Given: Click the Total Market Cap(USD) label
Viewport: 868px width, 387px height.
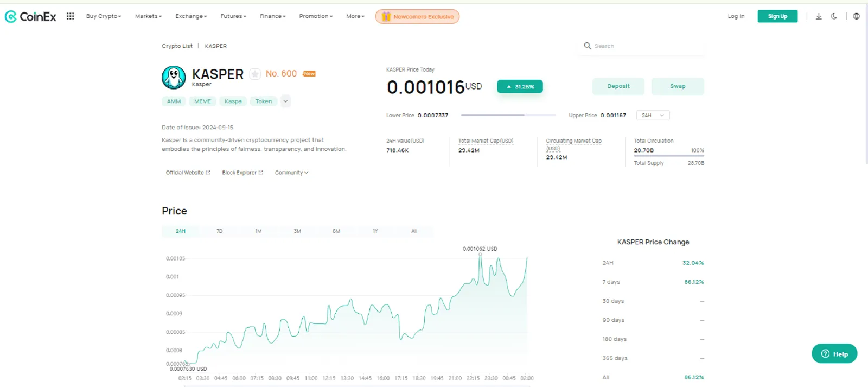Looking at the screenshot, I should 486,141.
